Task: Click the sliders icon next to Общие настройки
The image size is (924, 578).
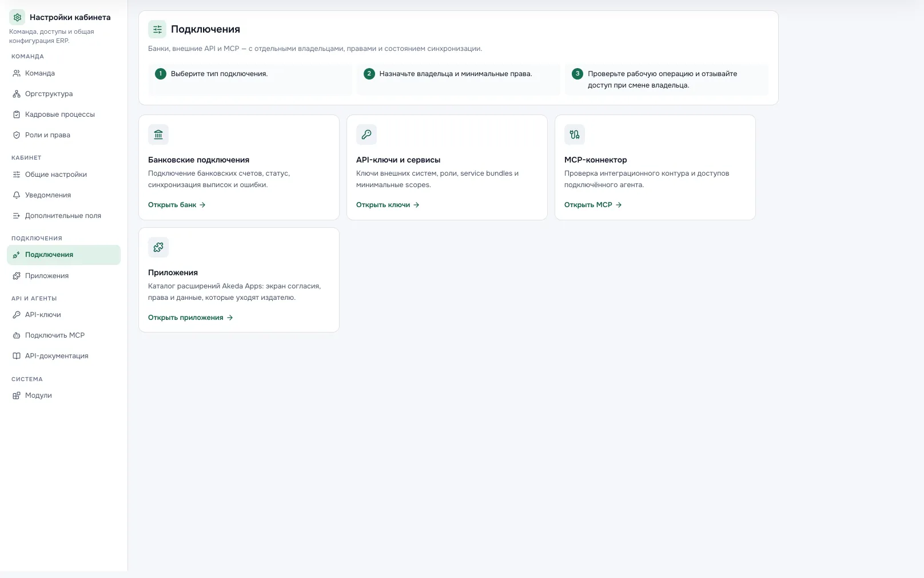Action: point(17,175)
